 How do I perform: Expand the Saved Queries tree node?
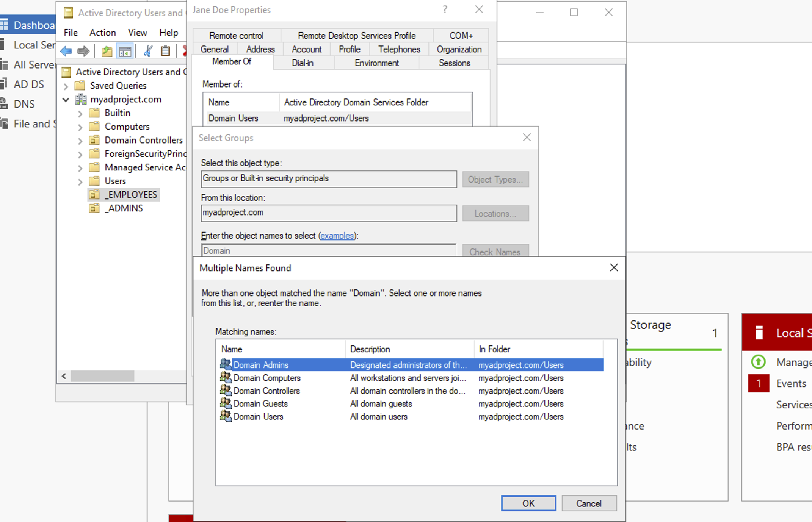66,86
